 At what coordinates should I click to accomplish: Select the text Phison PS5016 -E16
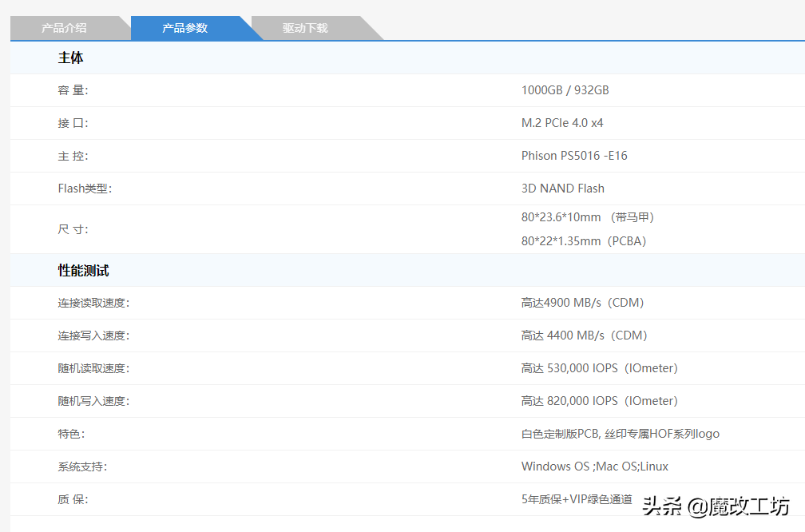click(574, 156)
